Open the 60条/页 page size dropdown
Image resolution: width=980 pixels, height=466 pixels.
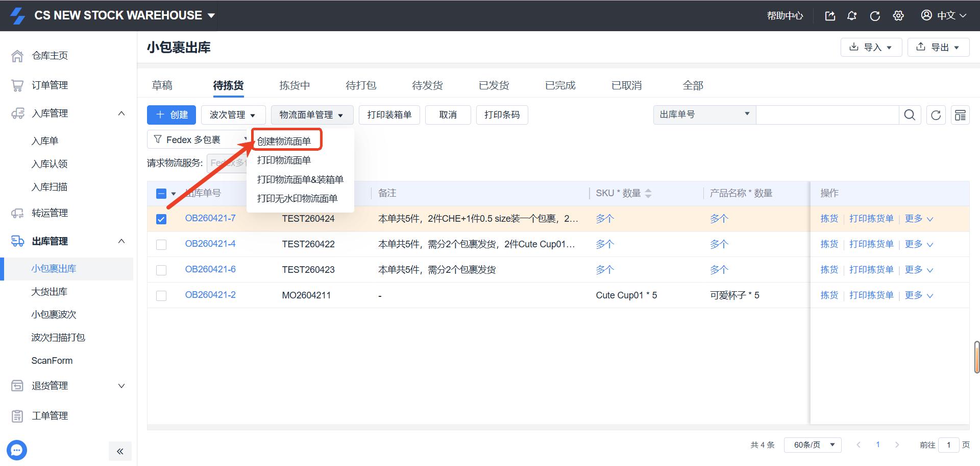[x=813, y=445]
